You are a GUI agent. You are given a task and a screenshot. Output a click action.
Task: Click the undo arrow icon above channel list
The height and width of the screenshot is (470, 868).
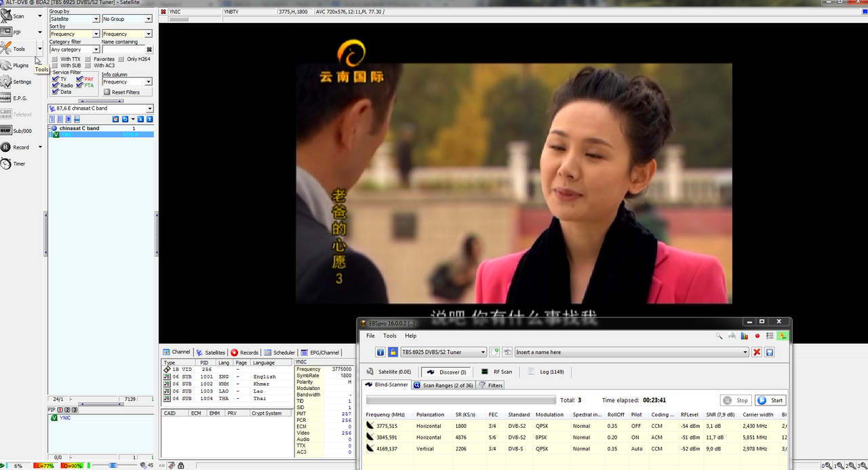tap(125, 119)
